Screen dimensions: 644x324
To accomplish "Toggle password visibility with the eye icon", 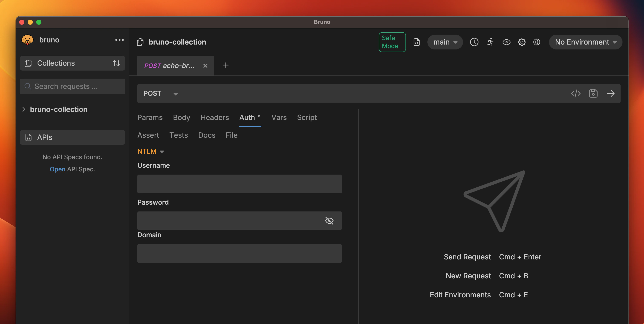I will 329,221.
